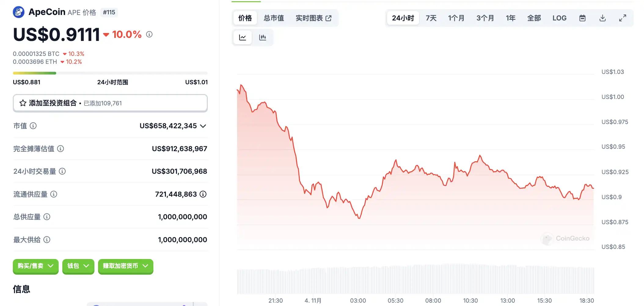
Task: Select the 1个月 time range
Action: [456, 18]
